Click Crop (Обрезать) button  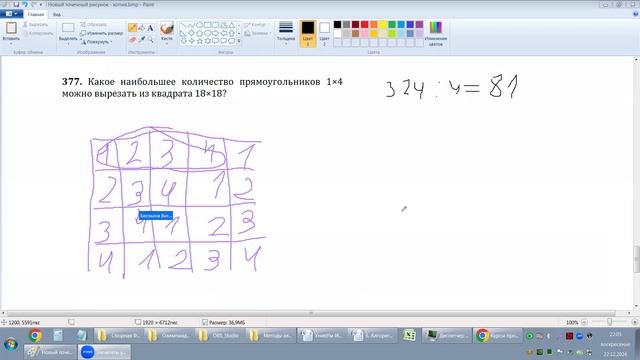pyautogui.click(x=93, y=24)
